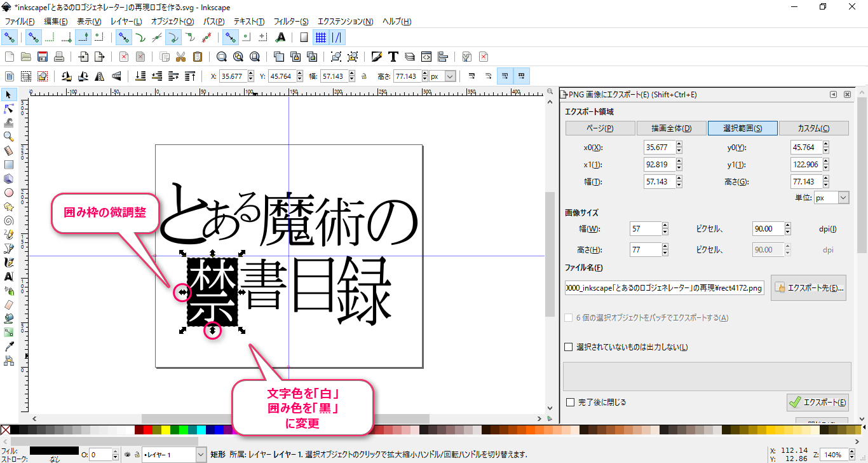Screen dimensions: 868x463
Task: Select the Color dropper tool
Action: coord(9,347)
